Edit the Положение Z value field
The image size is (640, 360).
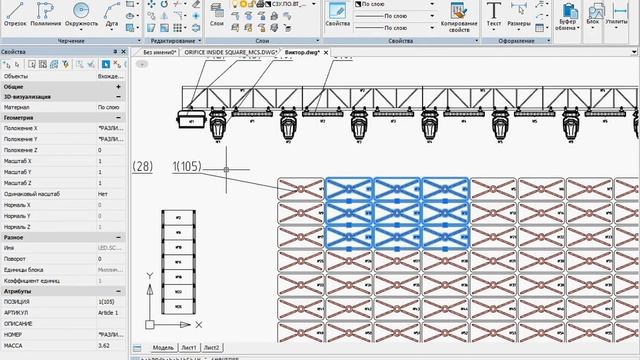pyautogui.click(x=111, y=150)
